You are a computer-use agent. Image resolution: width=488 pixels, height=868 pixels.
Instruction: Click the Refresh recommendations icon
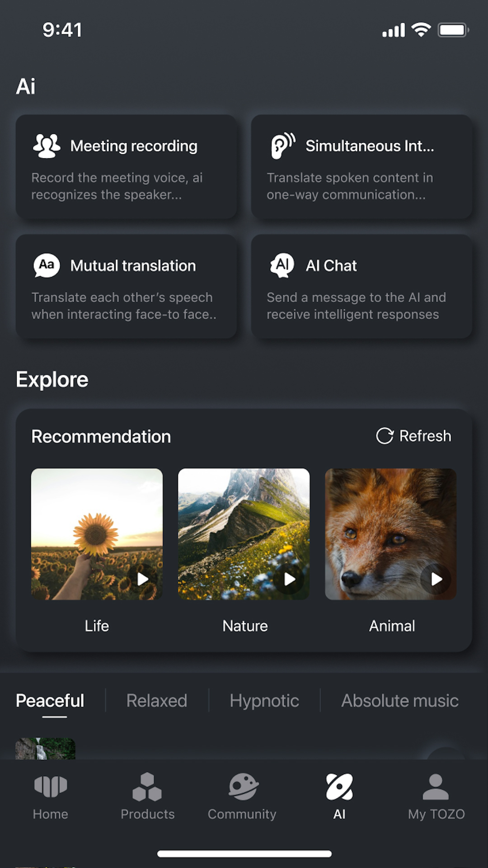click(x=385, y=436)
